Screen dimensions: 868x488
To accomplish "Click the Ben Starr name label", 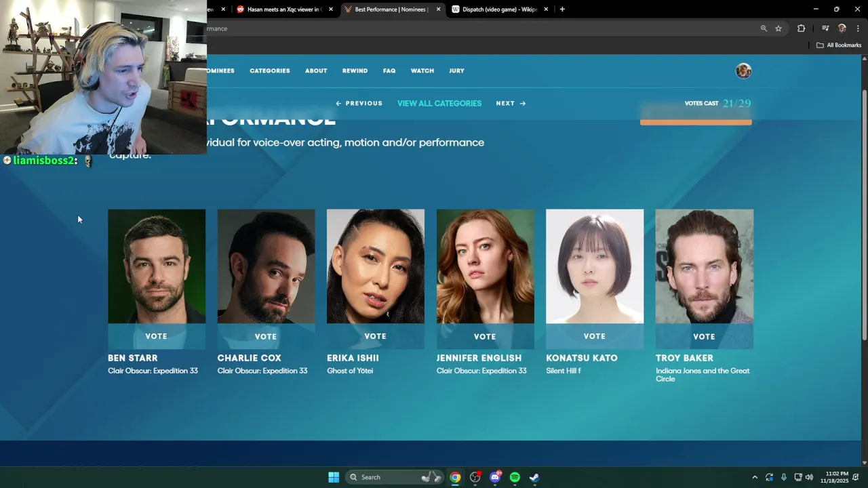I will 132,358.
